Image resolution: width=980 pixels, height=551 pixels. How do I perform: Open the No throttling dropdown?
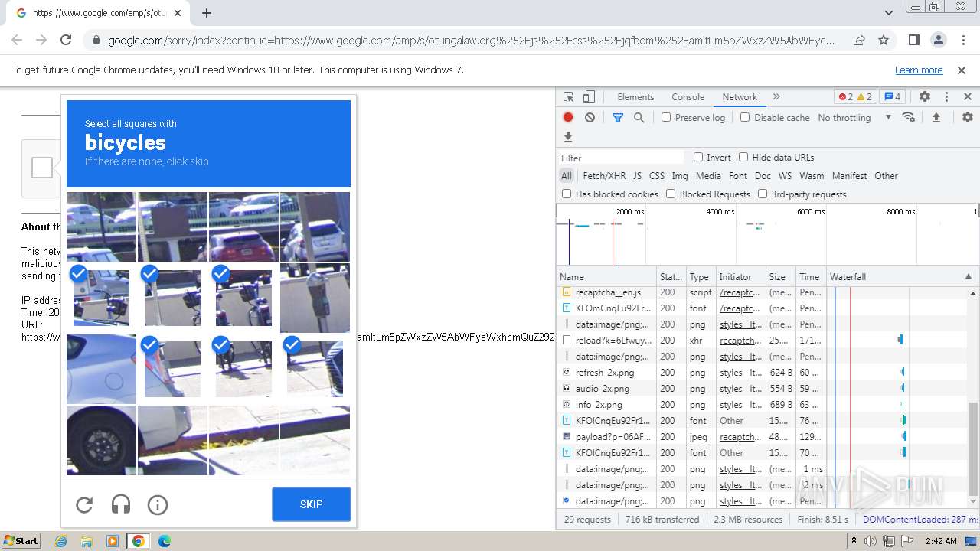[x=854, y=118]
